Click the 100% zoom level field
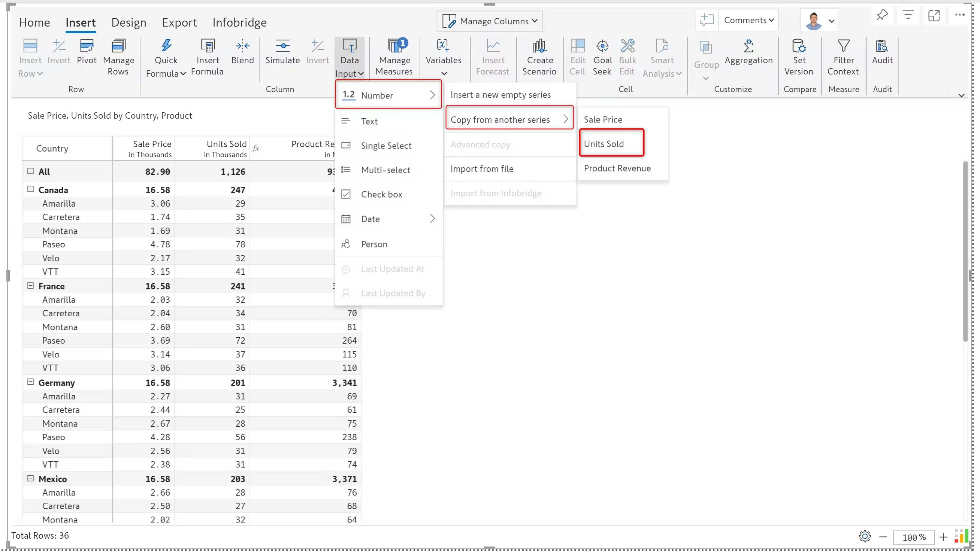Viewport: 980px width, 551px height. click(913, 537)
